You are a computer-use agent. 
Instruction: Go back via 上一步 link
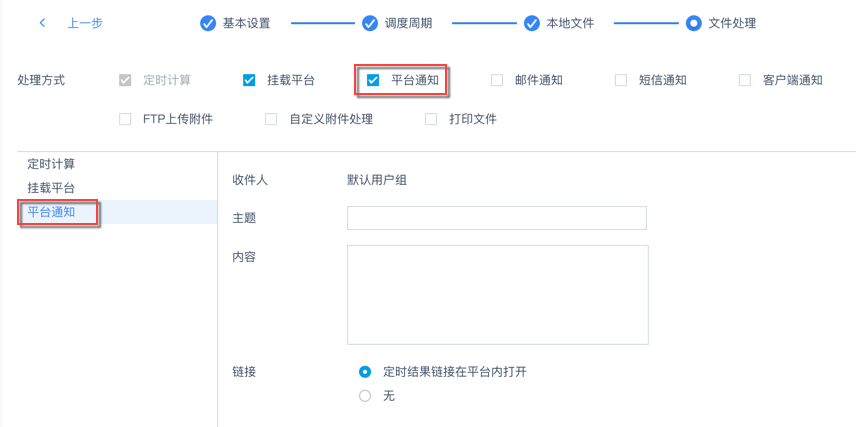(x=84, y=23)
